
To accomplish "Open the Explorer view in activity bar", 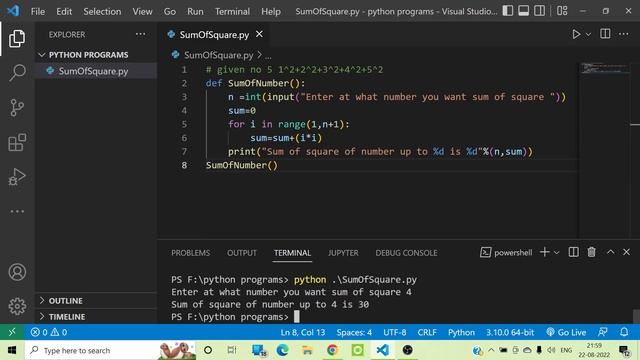I will pyautogui.click(x=17, y=38).
